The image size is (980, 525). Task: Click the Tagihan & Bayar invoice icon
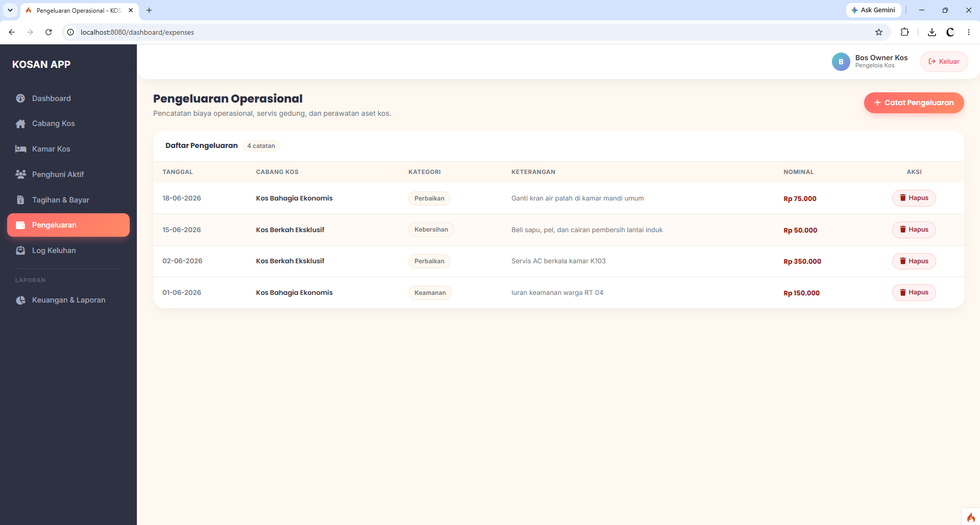[20, 200]
